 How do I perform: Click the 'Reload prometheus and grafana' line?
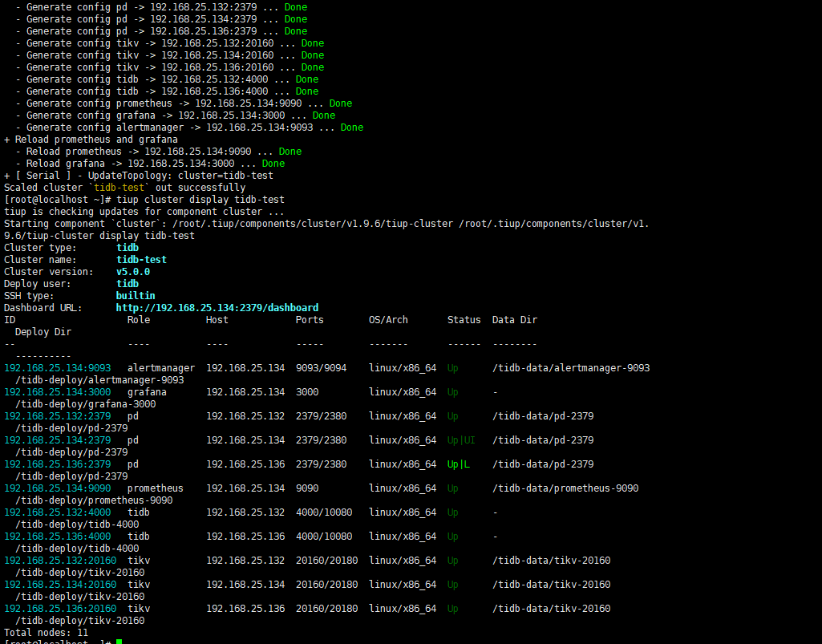coord(91,140)
